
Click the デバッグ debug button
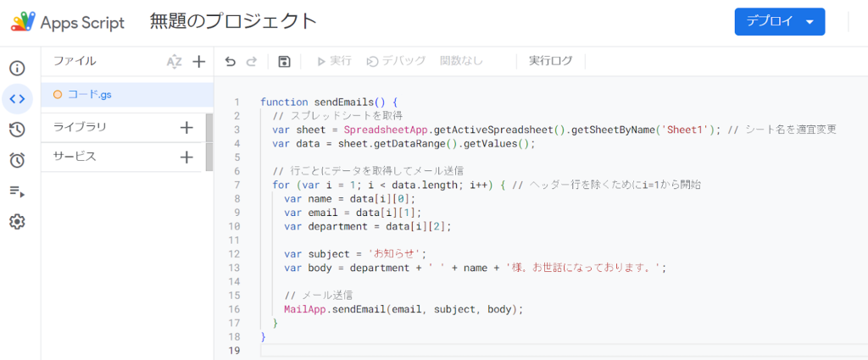pos(396,61)
